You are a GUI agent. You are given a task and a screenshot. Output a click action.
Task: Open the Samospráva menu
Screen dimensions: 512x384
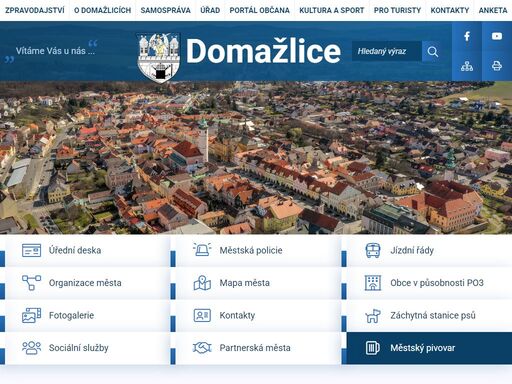coord(165,10)
